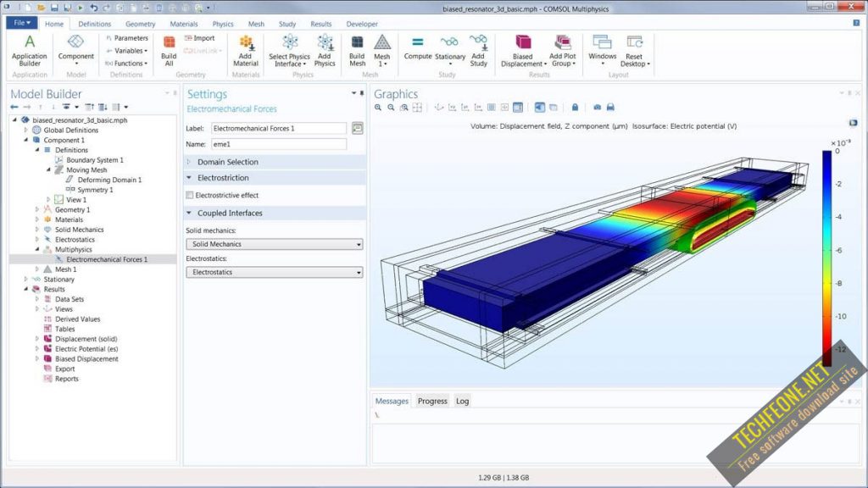
Task: Switch to the Log tab
Action: point(462,401)
